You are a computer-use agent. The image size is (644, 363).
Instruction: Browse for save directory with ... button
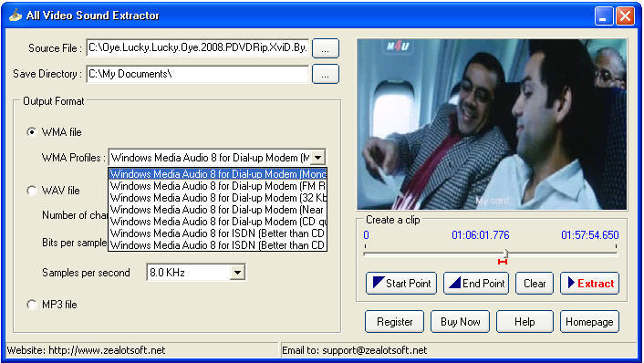326,74
